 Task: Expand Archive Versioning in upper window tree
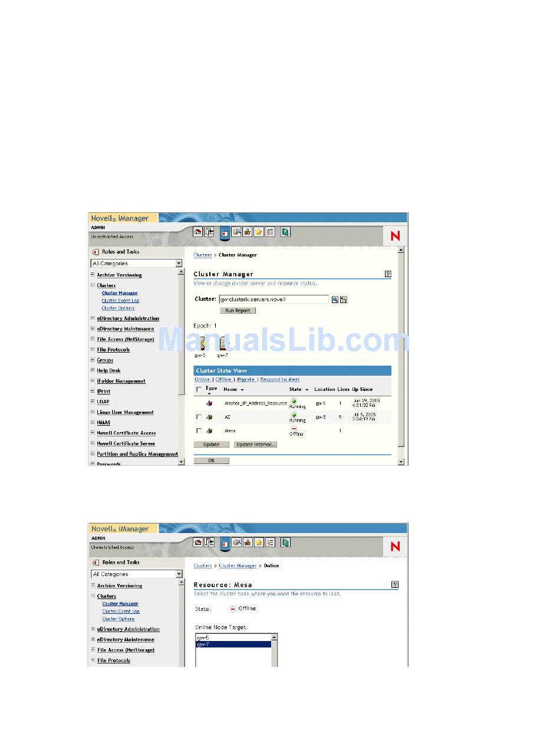coord(93,275)
